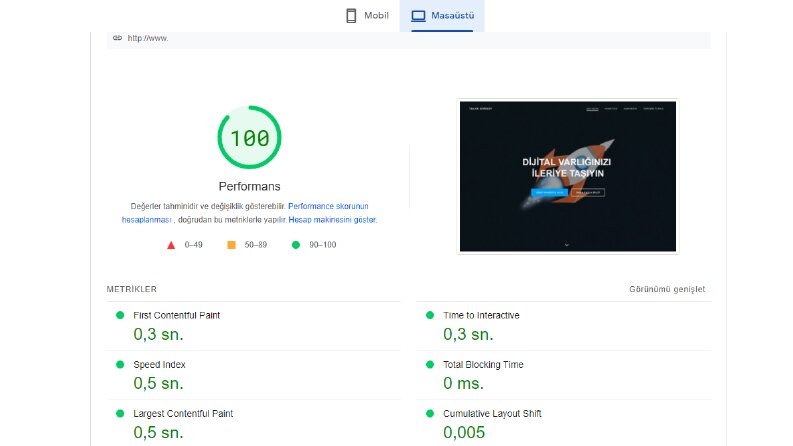Click the desktop laptop icon
The height and width of the screenshot is (446, 793).
coord(418,16)
